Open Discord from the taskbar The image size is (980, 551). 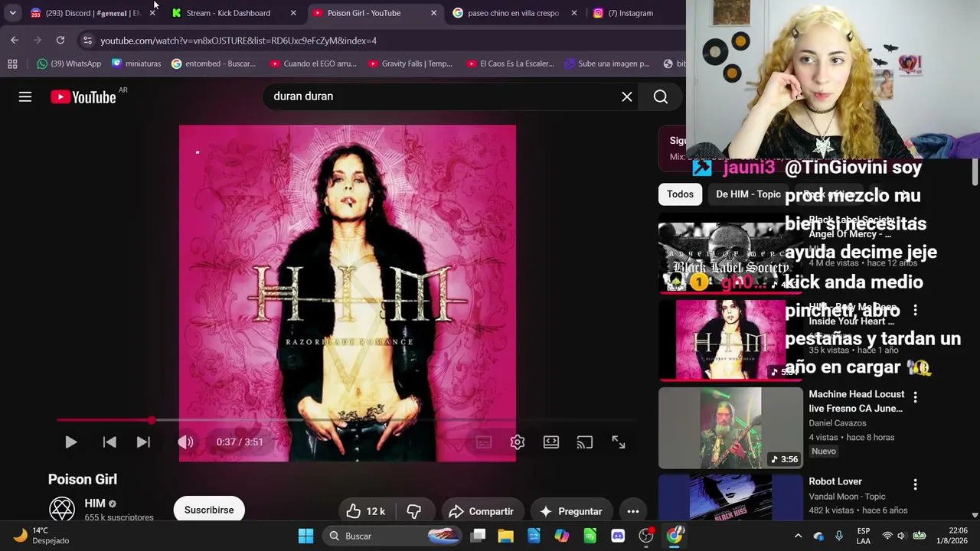point(618,536)
